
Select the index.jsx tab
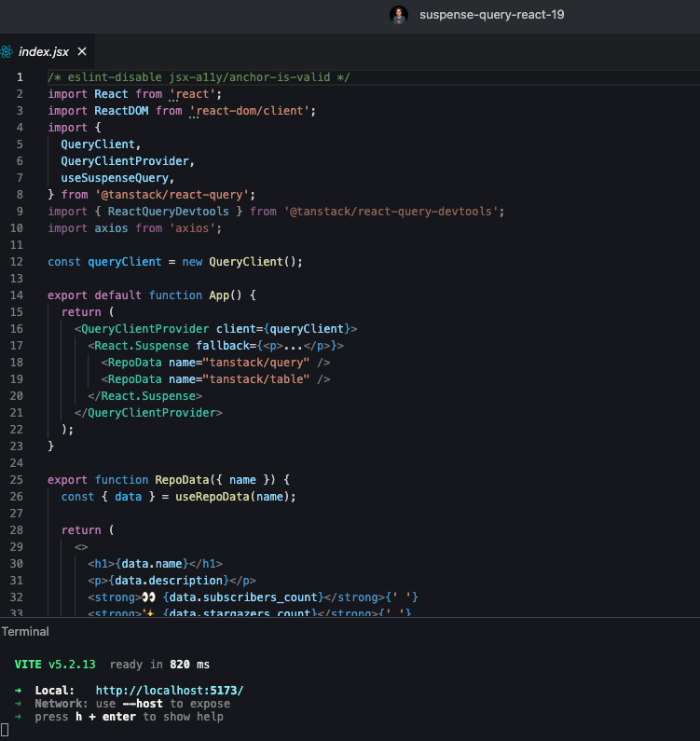click(x=43, y=51)
